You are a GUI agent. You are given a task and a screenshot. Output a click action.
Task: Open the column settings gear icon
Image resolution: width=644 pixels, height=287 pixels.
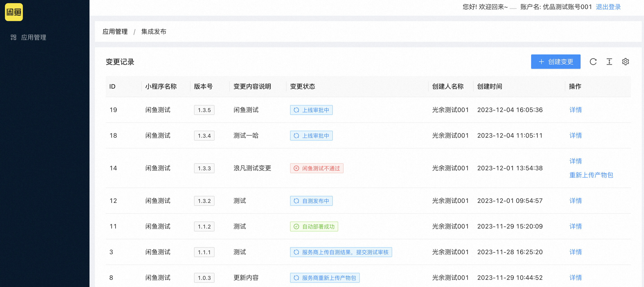(625, 62)
